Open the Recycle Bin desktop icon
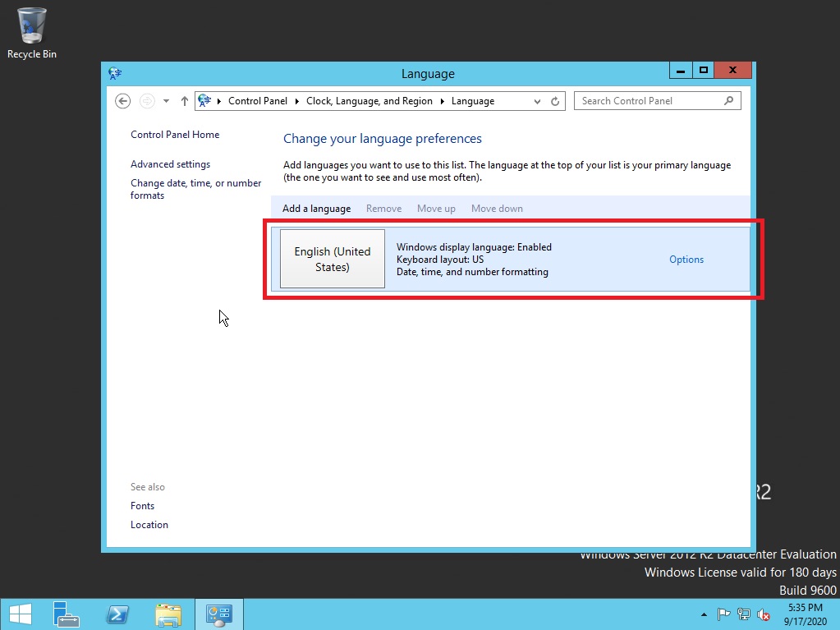840x630 pixels. [31, 33]
